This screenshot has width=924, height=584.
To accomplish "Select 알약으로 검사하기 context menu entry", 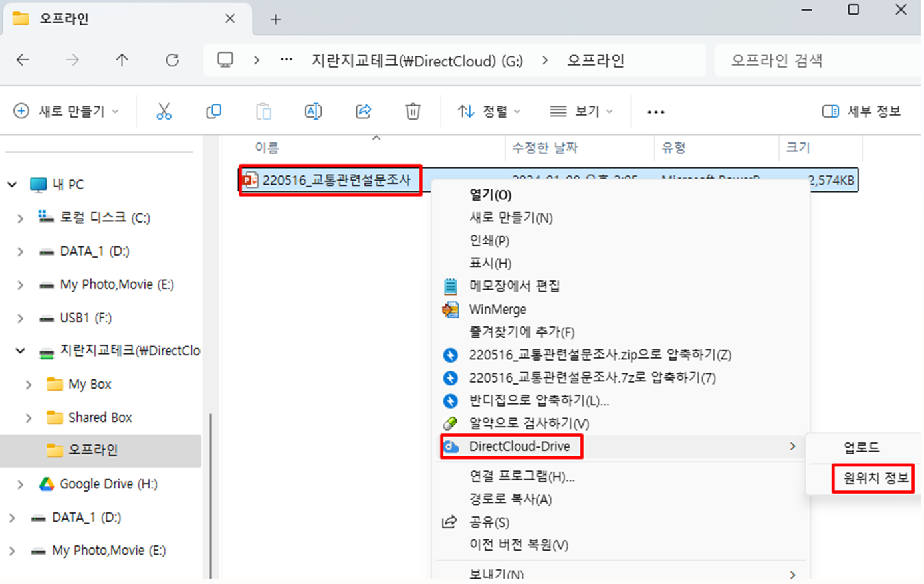I will pyautogui.click(x=528, y=423).
